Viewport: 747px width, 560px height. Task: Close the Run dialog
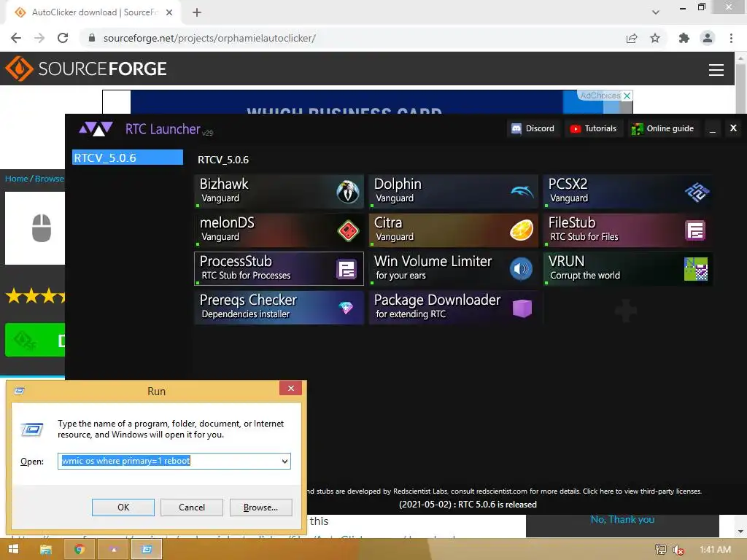pyautogui.click(x=291, y=388)
